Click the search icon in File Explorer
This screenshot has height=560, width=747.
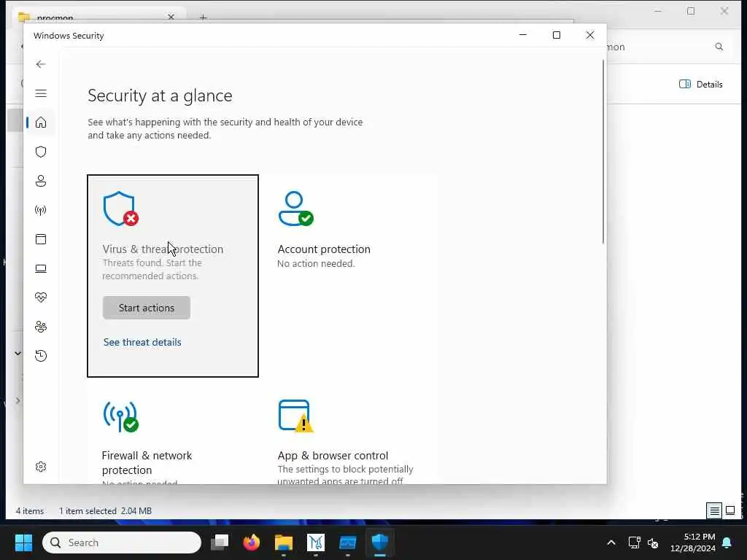point(719,47)
